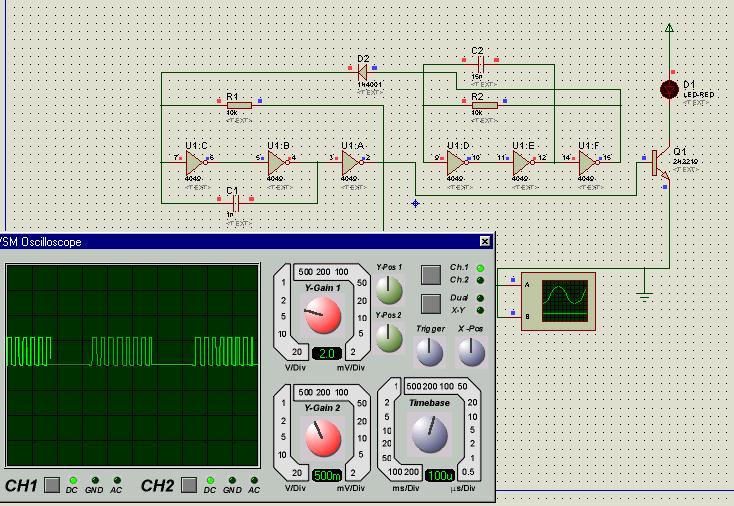
Task: Select the ground terminal symbol
Action: coord(645,296)
